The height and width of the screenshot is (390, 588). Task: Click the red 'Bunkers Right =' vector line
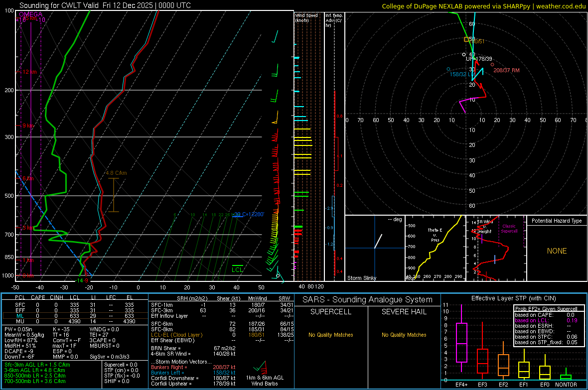click(x=193, y=367)
